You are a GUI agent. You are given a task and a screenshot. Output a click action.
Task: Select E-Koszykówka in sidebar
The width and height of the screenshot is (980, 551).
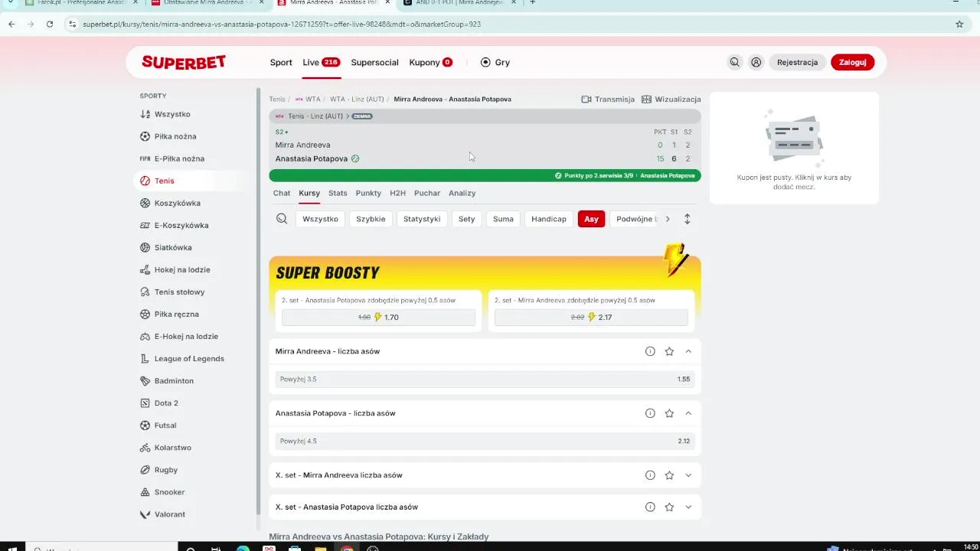coord(175,225)
